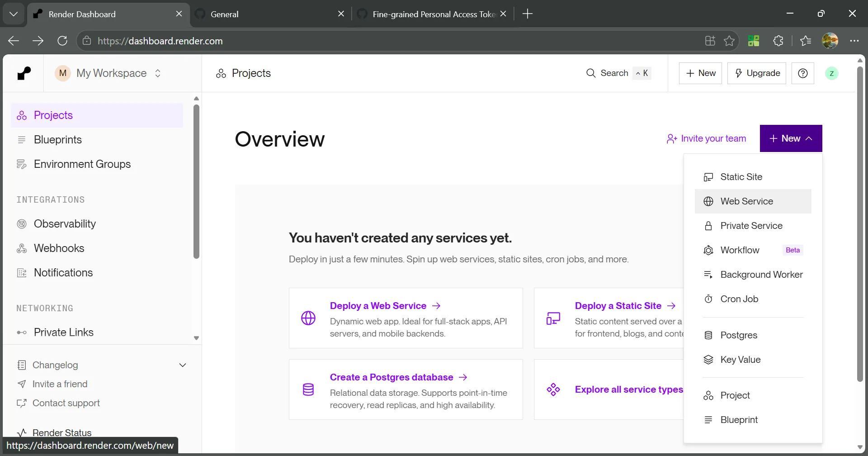The width and height of the screenshot is (868, 456).
Task: Open Private Links under Networking
Action: pos(97,332)
